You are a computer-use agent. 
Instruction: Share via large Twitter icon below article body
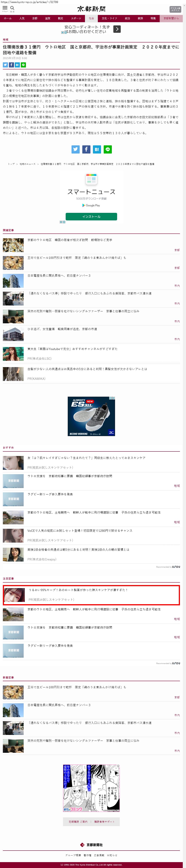pos(76,149)
